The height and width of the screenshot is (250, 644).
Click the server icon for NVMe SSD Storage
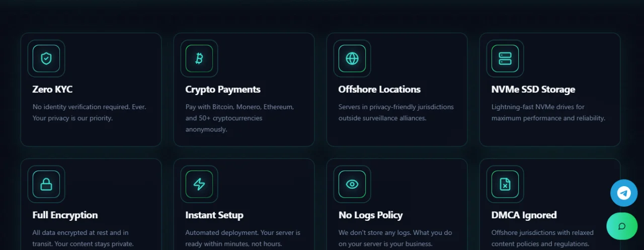pyautogui.click(x=505, y=58)
